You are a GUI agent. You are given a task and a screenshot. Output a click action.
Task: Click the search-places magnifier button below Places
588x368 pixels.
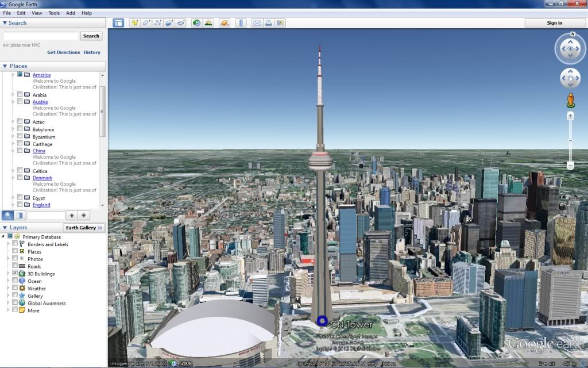click(7, 216)
